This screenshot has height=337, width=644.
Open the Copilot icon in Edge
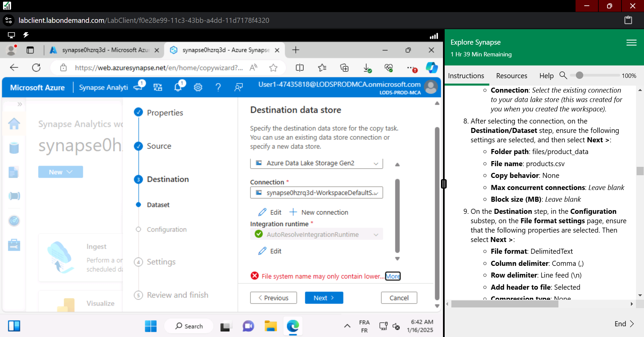click(x=432, y=68)
